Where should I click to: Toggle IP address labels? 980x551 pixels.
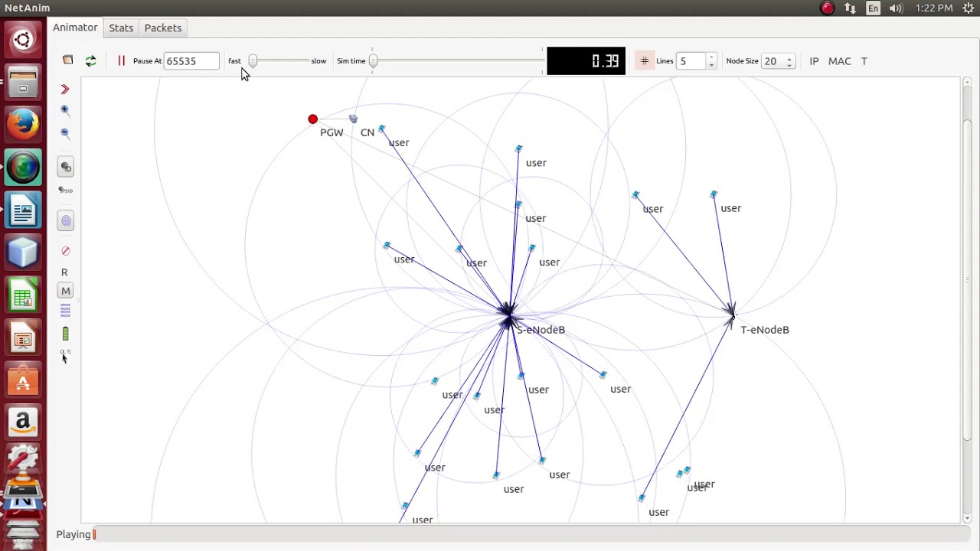pos(814,61)
